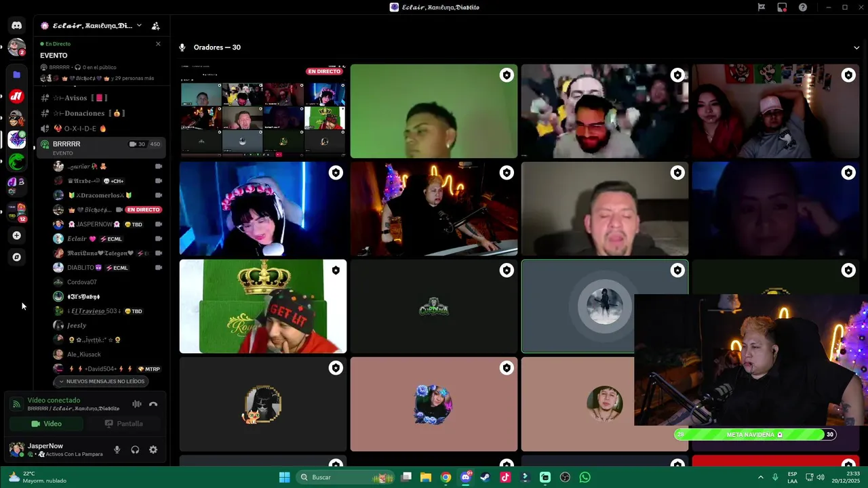Open the purple server folder icon
This screenshot has height=488, width=868.
16,75
